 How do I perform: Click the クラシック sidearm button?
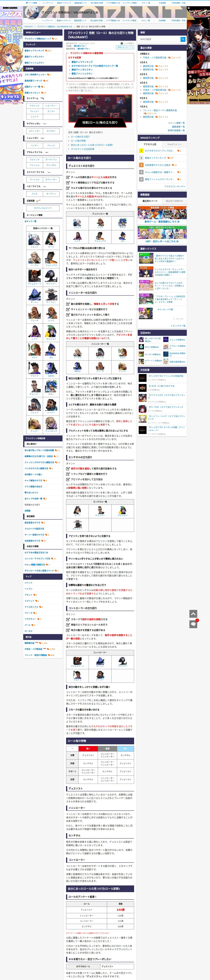click(35, 106)
